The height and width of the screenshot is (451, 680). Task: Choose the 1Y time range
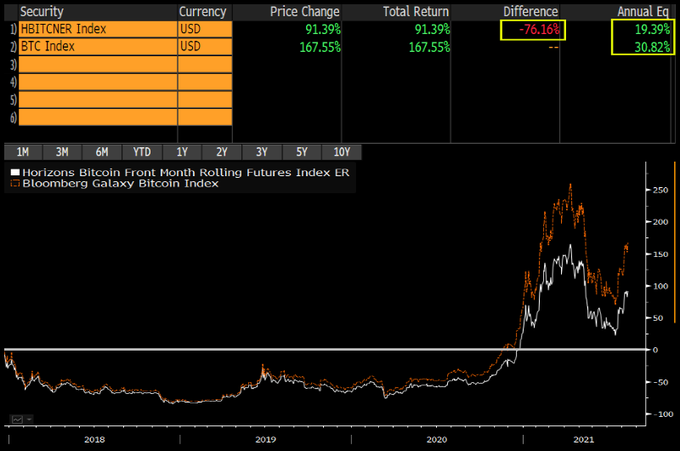point(182,152)
